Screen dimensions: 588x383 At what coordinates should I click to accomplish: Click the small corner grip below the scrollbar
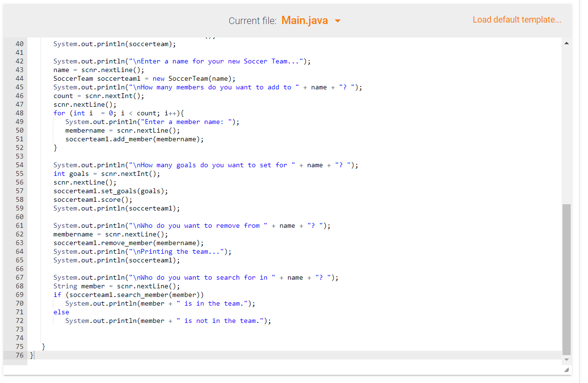point(566,370)
